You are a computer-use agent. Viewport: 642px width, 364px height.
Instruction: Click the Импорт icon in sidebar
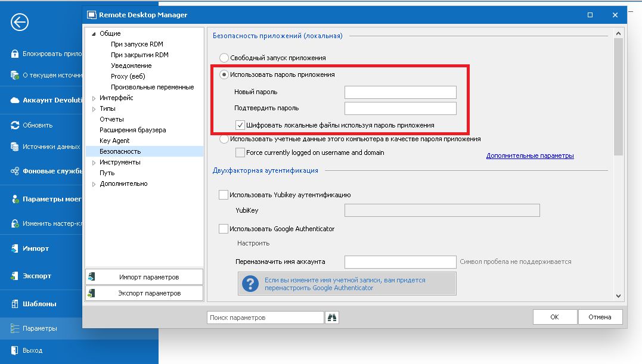[15, 248]
